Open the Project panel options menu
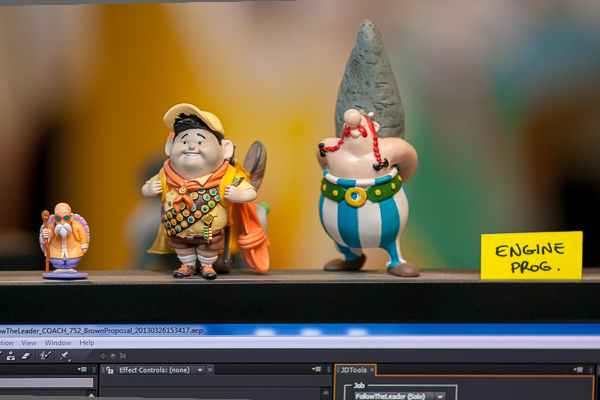The width and height of the screenshot is (600, 400). click(x=82, y=369)
